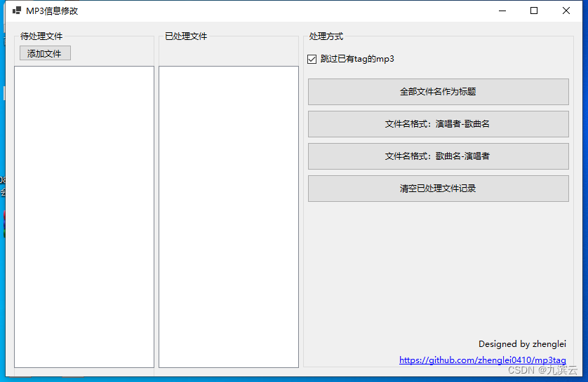588x382 pixels.
Task: Click inside the 已处理文件 list box
Action: pos(229,217)
